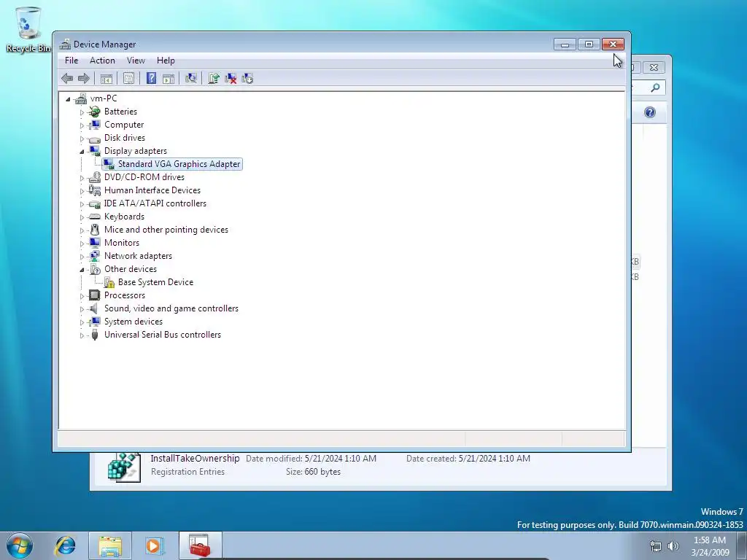Expand the Network adapters category
747x560 pixels.
point(82,257)
